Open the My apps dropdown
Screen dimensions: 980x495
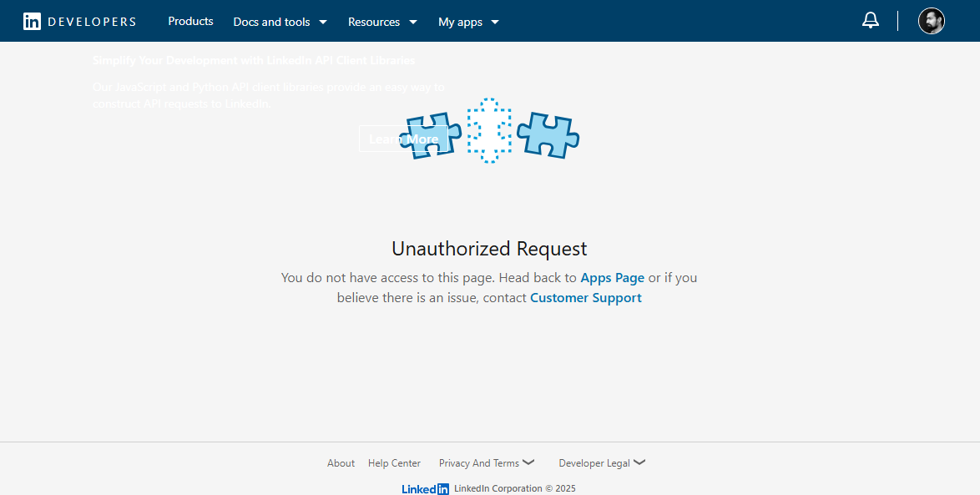[468, 22]
